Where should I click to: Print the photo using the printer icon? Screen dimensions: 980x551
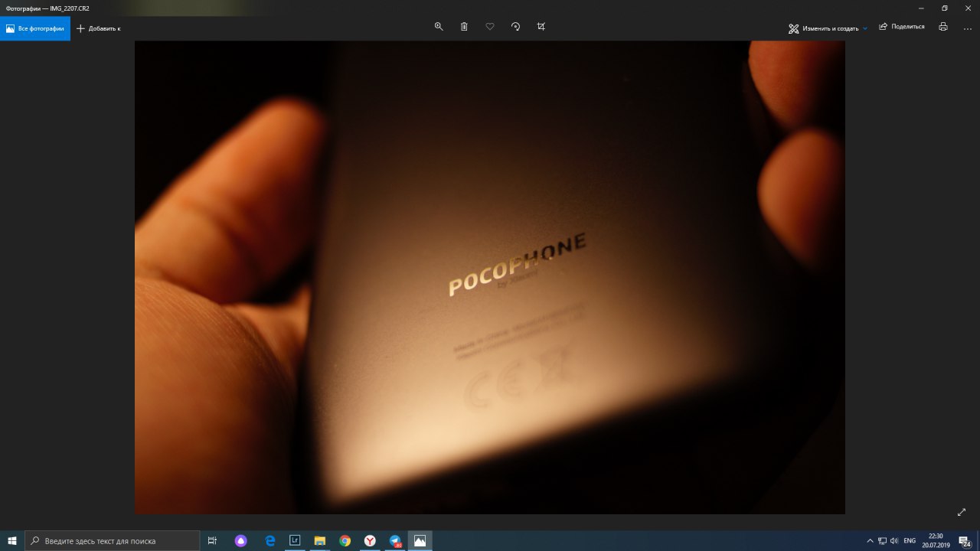(943, 27)
